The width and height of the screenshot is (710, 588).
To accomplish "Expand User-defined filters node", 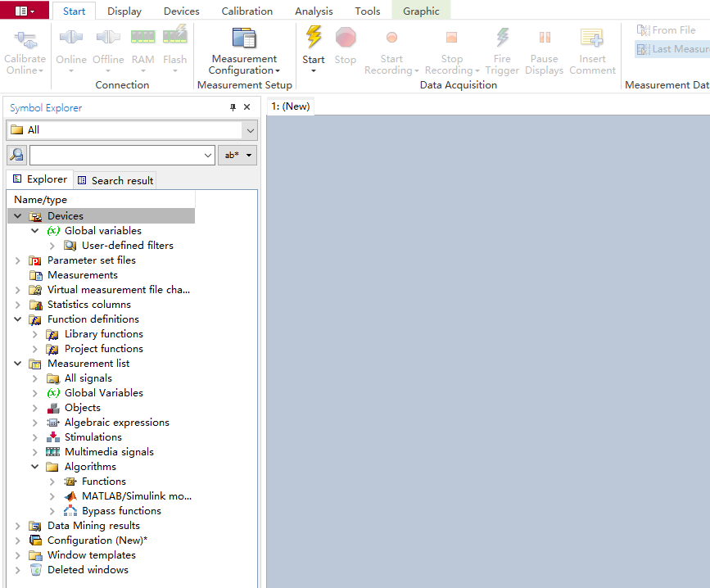I will [52, 246].
